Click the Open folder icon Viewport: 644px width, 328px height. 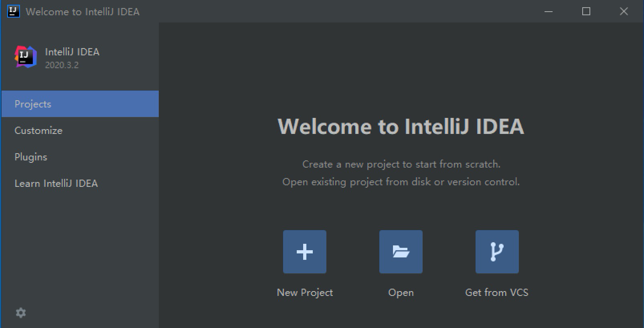(401, 252)
